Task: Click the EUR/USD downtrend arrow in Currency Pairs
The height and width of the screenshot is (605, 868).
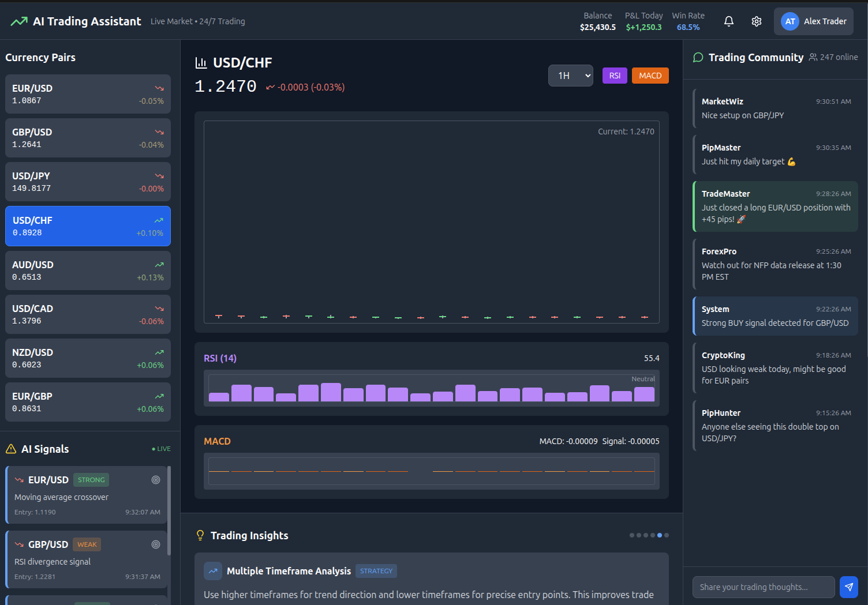Action: tap(159, 88)
